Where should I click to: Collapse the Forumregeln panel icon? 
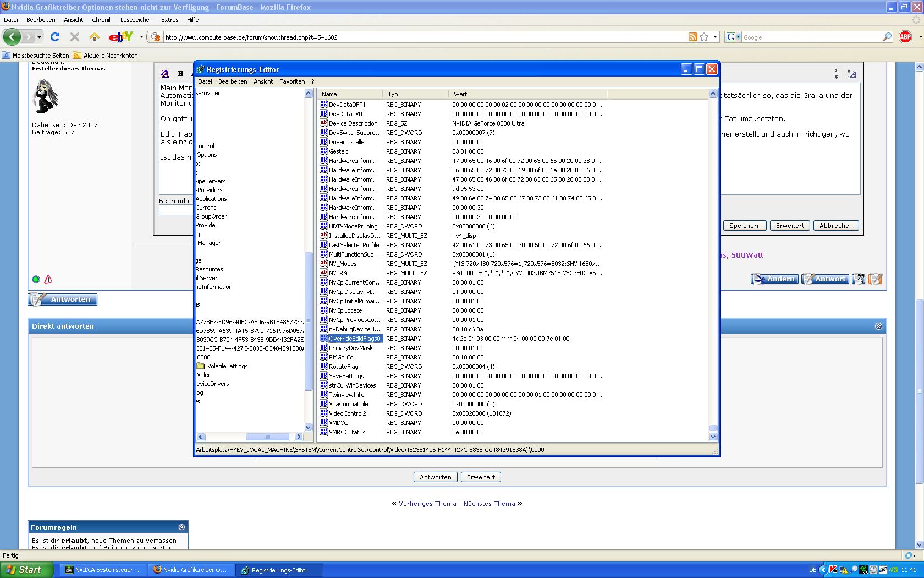click(x=182, y=527)
